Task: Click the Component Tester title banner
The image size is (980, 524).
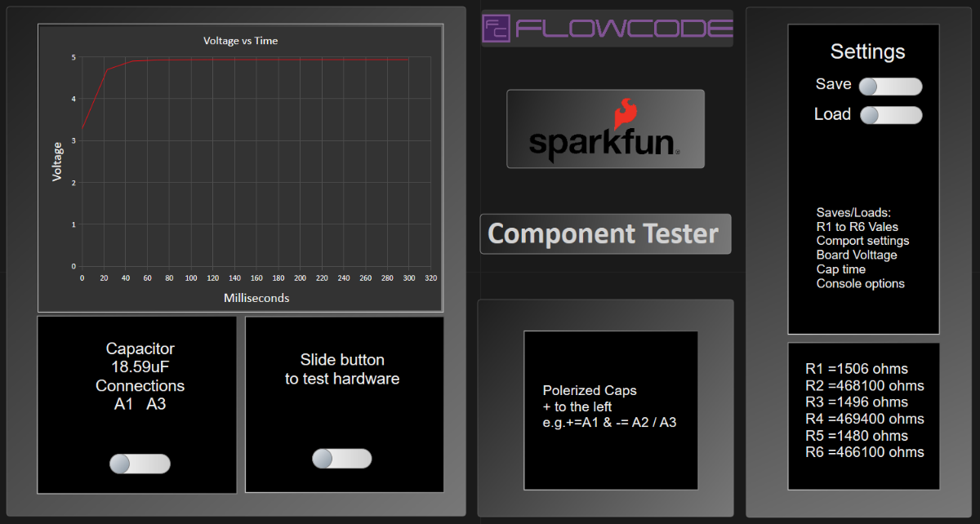Action: tap(605, 234)
